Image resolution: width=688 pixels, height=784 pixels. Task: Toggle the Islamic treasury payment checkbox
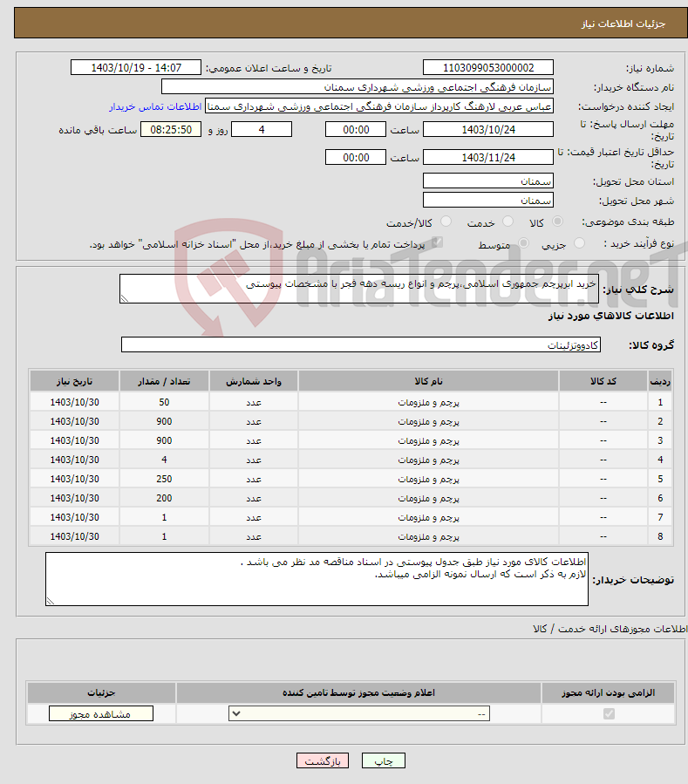pos(437,242)
